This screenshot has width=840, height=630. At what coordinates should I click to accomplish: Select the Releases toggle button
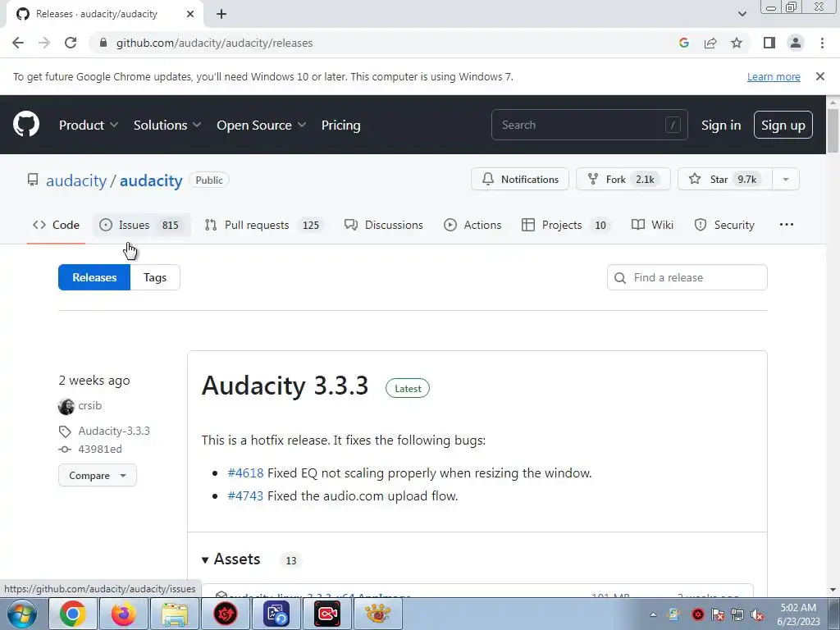(x=94, y=277)
